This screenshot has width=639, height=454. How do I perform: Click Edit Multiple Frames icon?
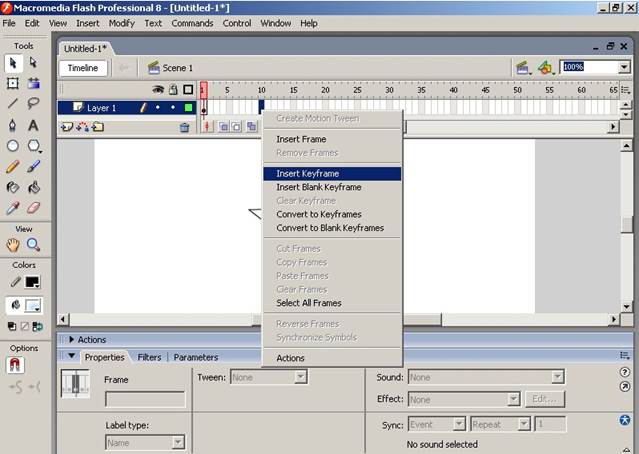click(x=252, y=127)
